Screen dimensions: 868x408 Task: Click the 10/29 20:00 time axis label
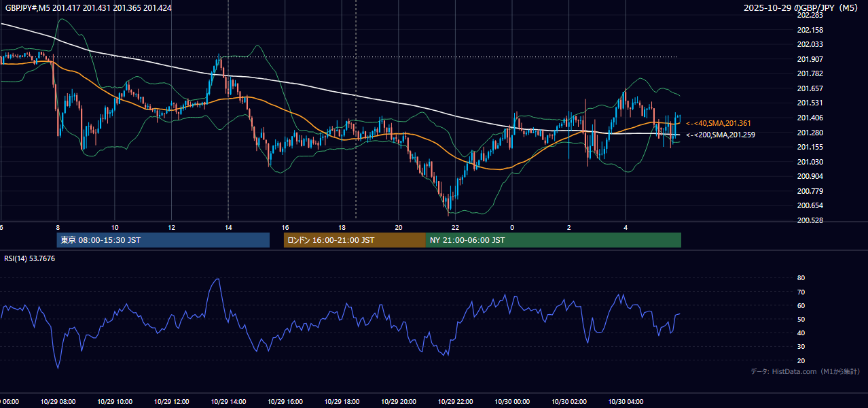click(x=399, y=402)
